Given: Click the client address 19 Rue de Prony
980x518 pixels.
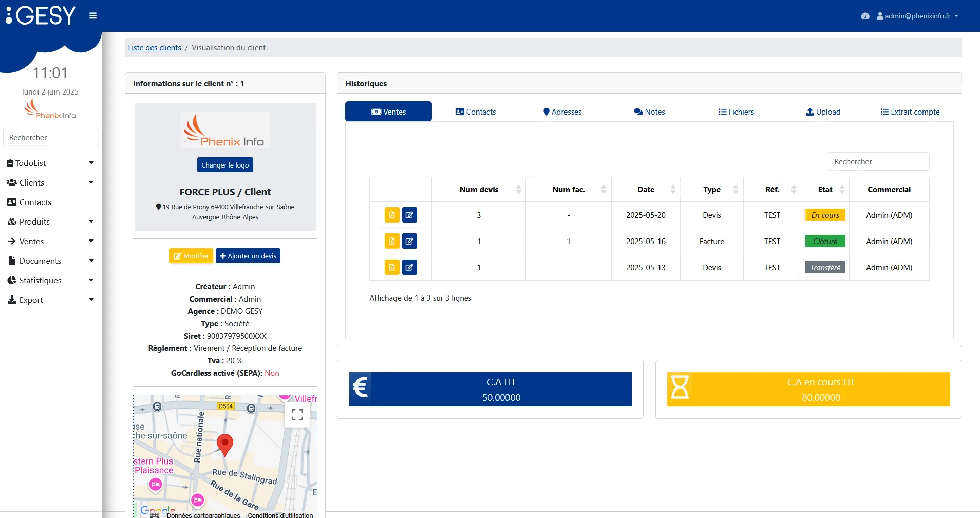Looking at the screenshot, I should [225, 212].
